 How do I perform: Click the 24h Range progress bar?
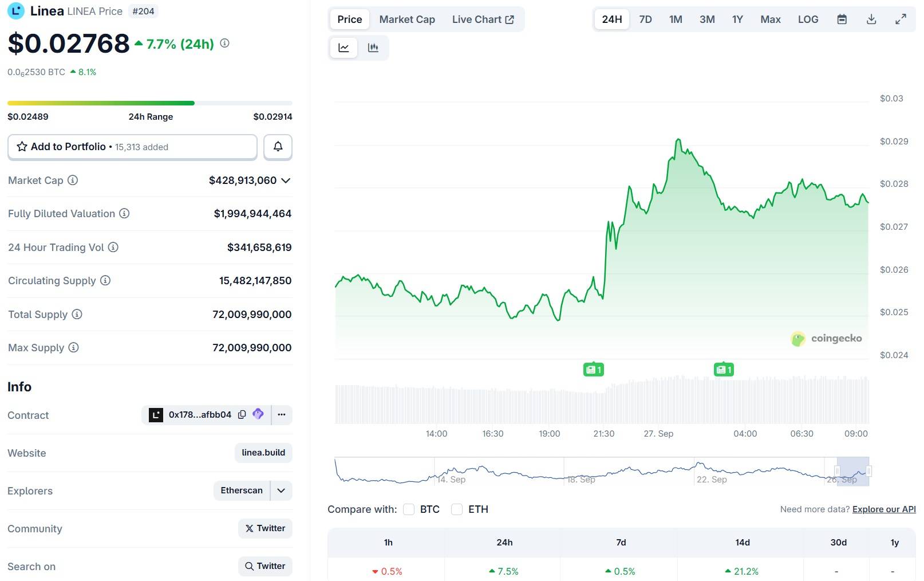(x=150, y=103)
